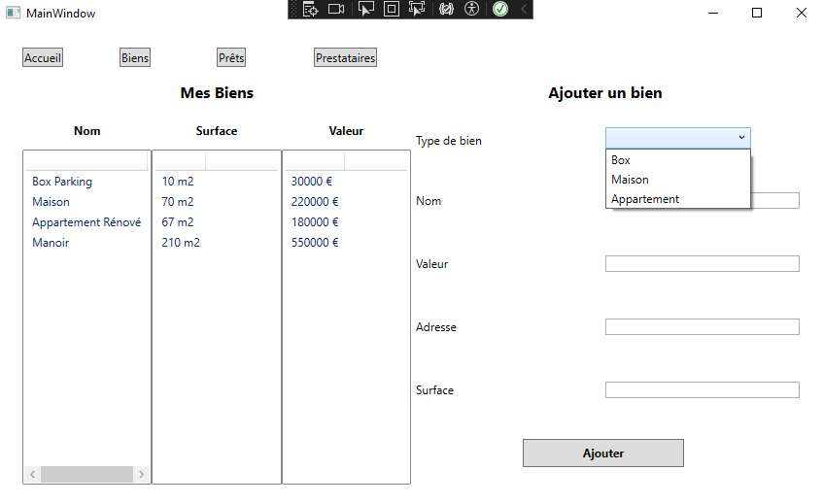Click the green checkmark status icon
The image size is (823, 504).
coord(499,9)
